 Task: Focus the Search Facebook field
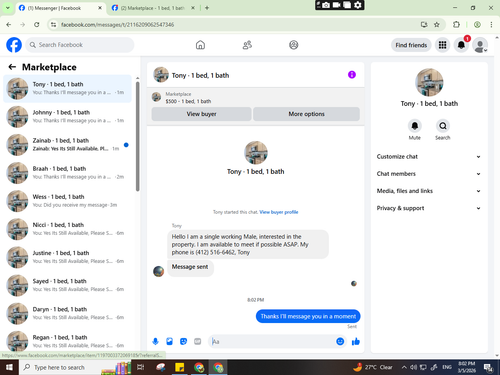(x=80, y=45)
